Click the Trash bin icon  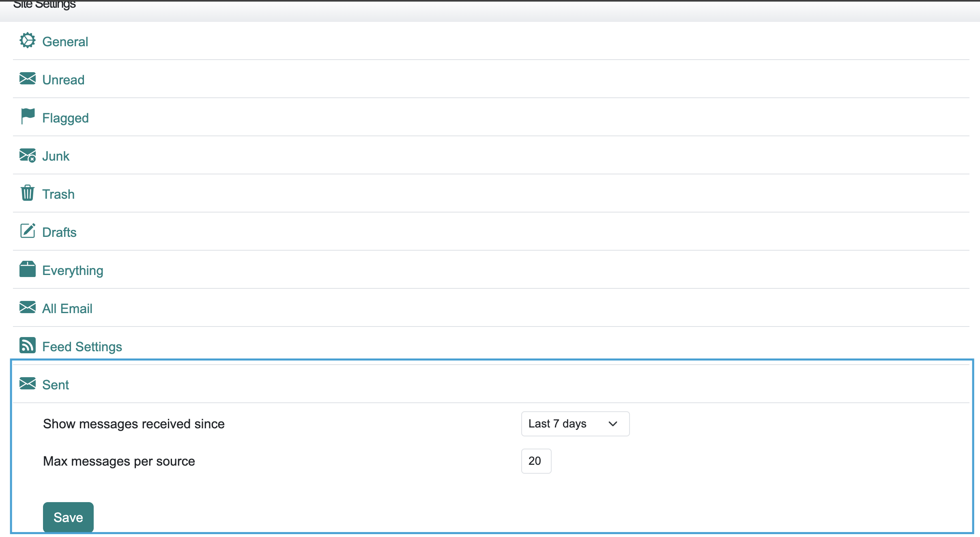tap(28, 193)
